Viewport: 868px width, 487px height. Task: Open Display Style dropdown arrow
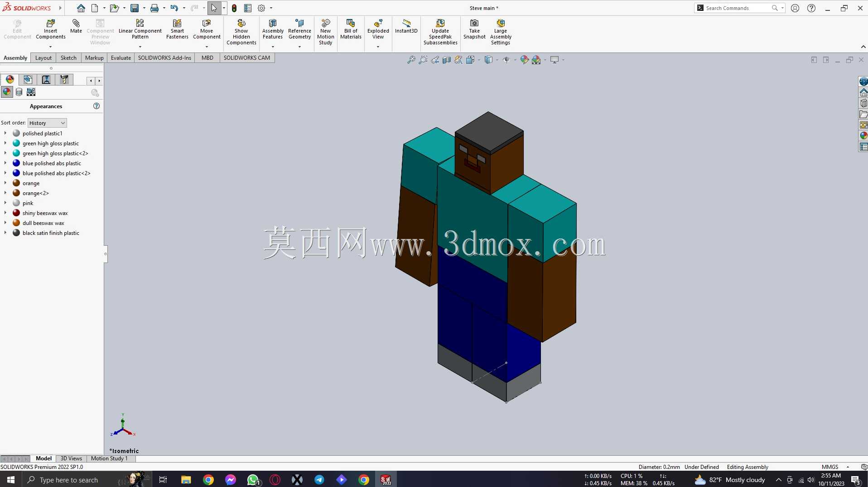click(497, 60)
